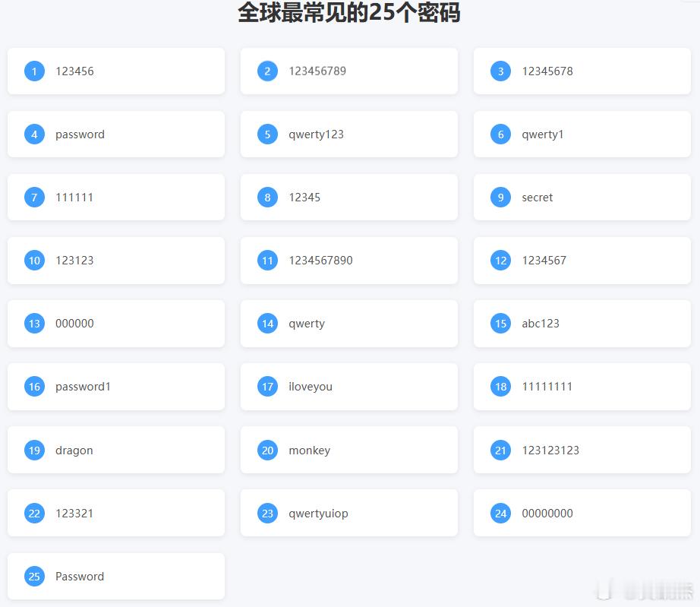The width and height of the screenshot is (700, 607).
Task: Click the number 9 badge beside 'secret'
Action: (x=500, y=197)
